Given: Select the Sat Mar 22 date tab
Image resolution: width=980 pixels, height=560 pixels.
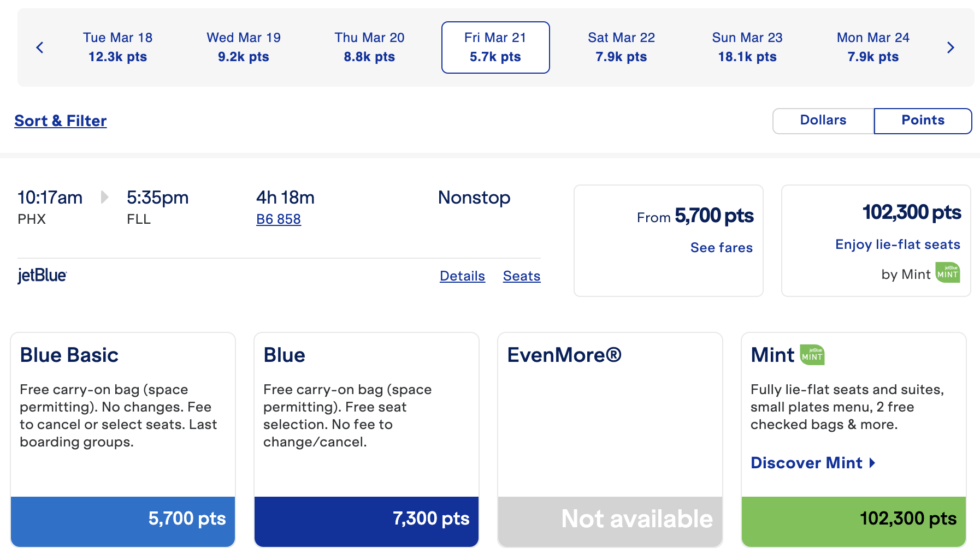Looking at the screenshot, I should coord(621,47).
